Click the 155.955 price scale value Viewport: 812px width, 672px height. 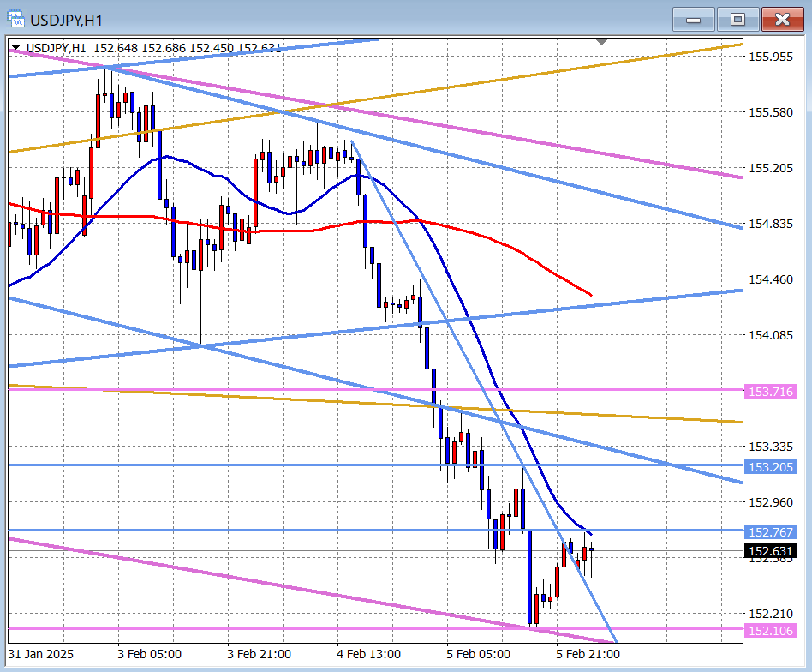coord(771,57)
